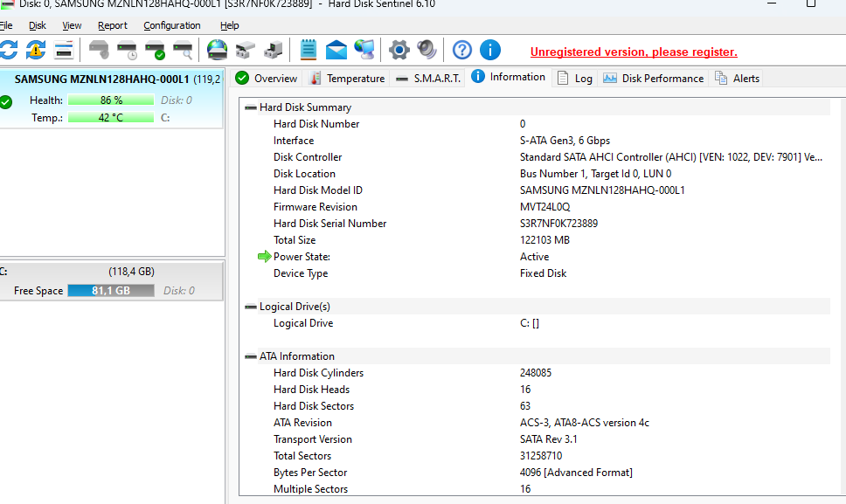The image size is (846, 504).
Task: Click the globe disk toolbar icon
Action: pos(217,50)
